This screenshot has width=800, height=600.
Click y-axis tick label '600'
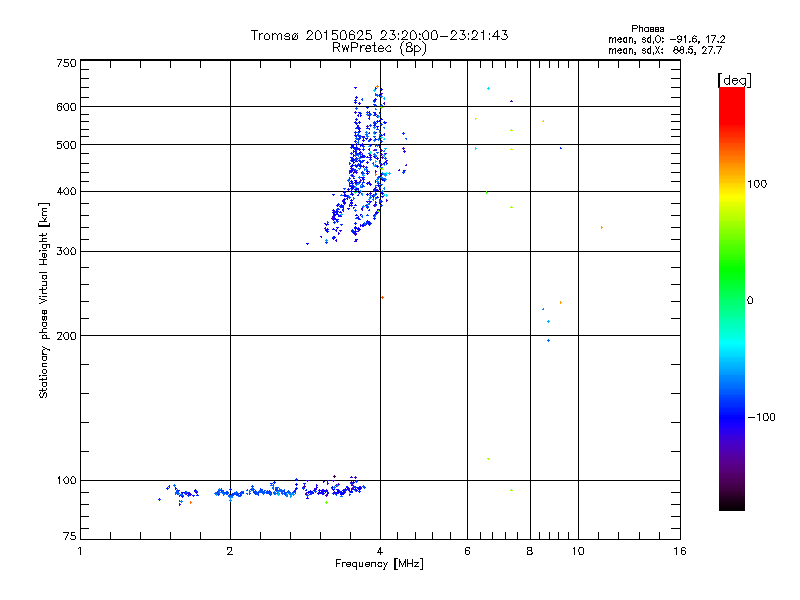tap(66, 107)
